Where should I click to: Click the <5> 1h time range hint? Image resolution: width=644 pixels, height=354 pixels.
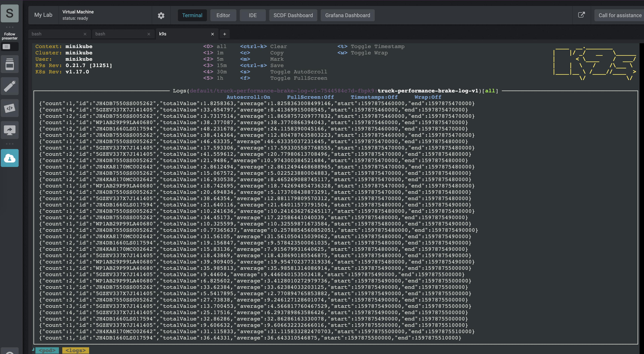click(x=213, y=78)
